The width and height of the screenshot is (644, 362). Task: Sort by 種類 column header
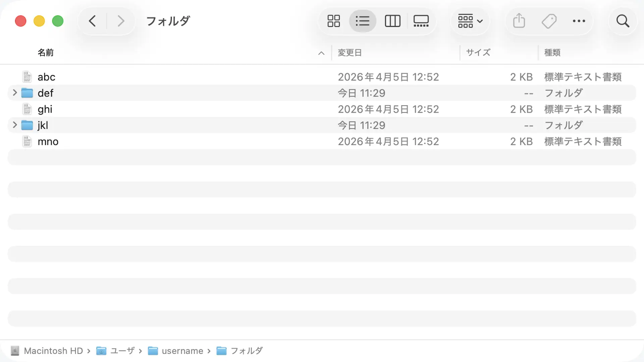pos(552,53)
